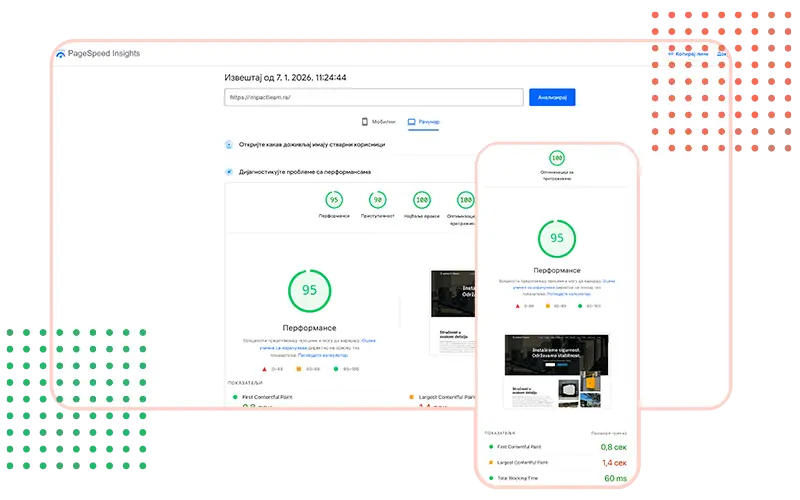Switch to the 'Мобилни' tab

(x=379, y=122)
